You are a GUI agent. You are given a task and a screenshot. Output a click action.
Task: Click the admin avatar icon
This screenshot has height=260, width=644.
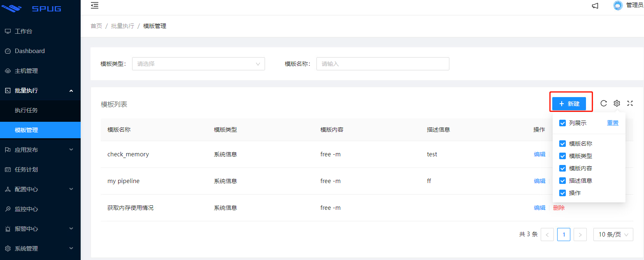pyautogui.click(x=618, y=5)
